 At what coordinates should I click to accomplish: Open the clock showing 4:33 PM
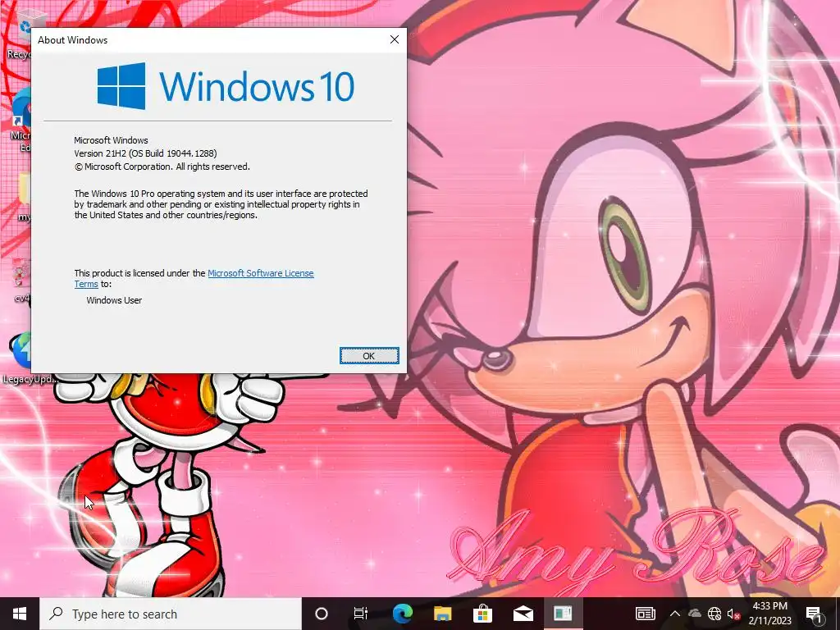pyautogui.click(x=769, y=614)
